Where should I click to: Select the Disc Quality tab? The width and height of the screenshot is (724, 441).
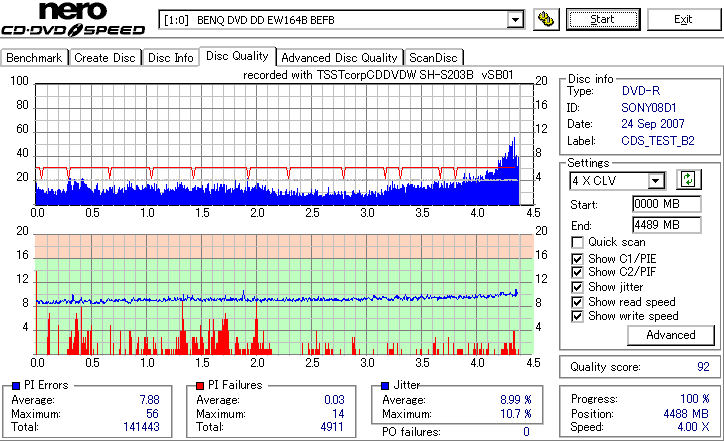237,56
